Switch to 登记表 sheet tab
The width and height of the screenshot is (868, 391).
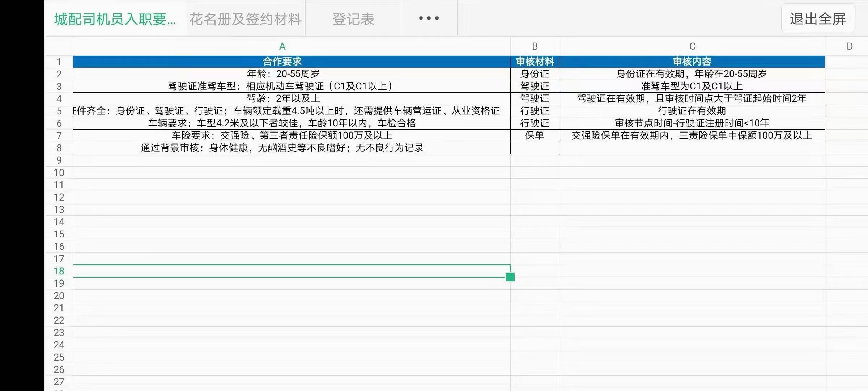pyautogui.click(x=353, y=19)
